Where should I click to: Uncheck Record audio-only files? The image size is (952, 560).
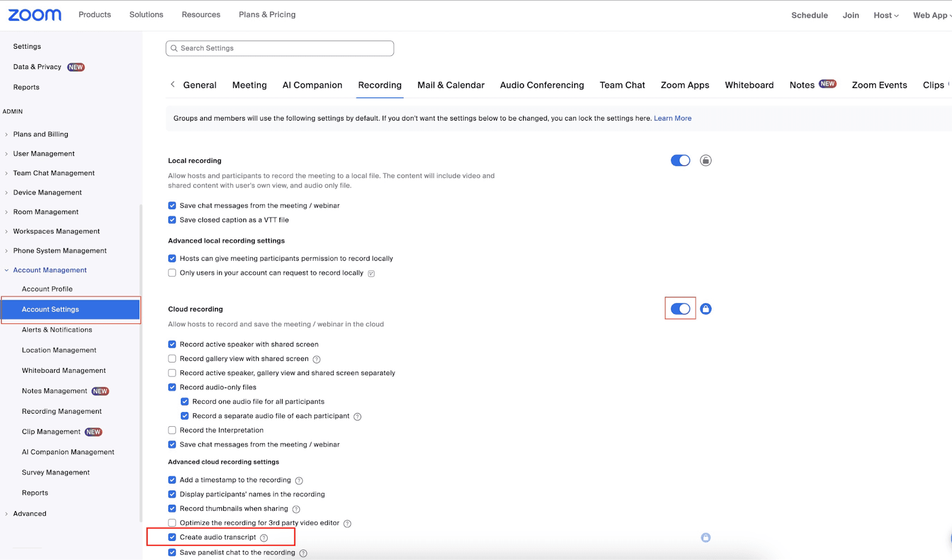pyautogui.click(x=172, y=387)
